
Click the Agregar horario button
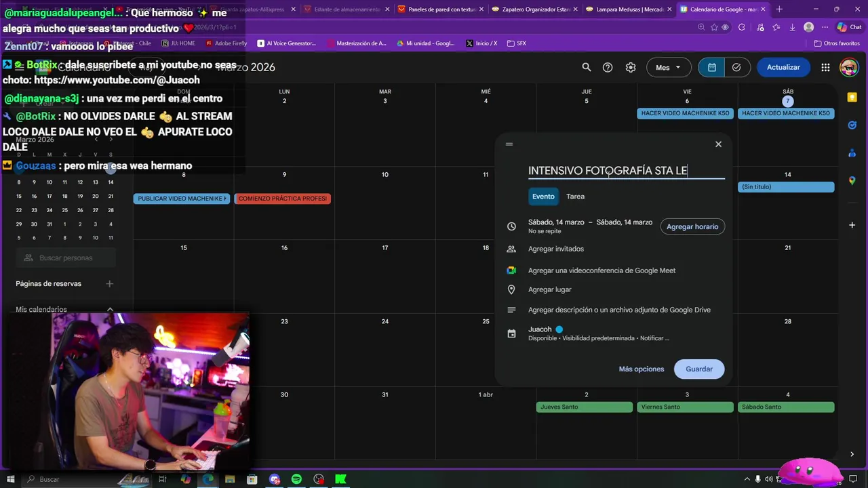[x=692, y=226]
